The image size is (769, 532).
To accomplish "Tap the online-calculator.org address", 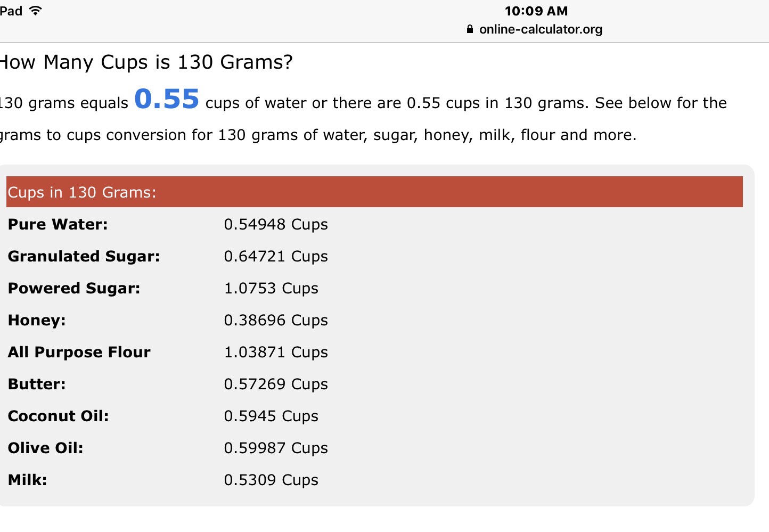I will (541, 29).
